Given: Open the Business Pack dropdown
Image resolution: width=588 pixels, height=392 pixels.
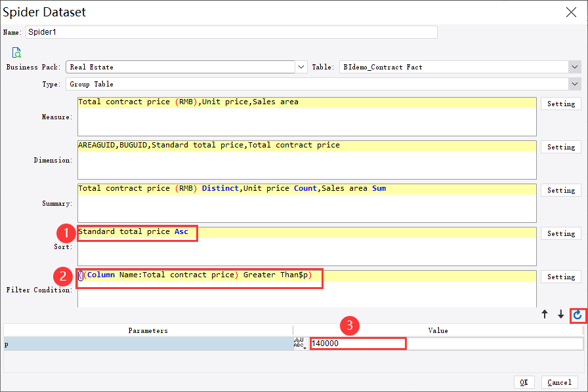Looking at the screenshot, I should point(301,66).
